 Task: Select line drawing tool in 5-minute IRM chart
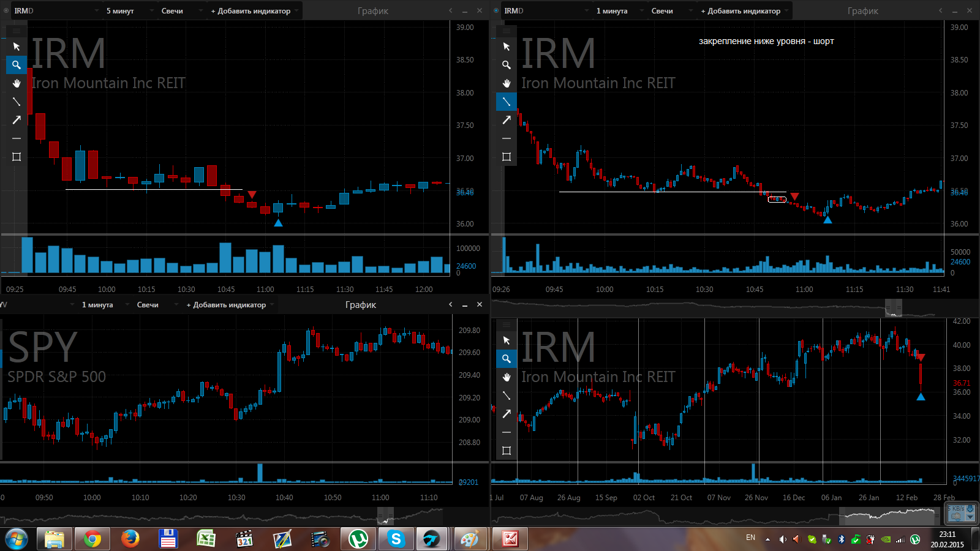click(17, 102)
